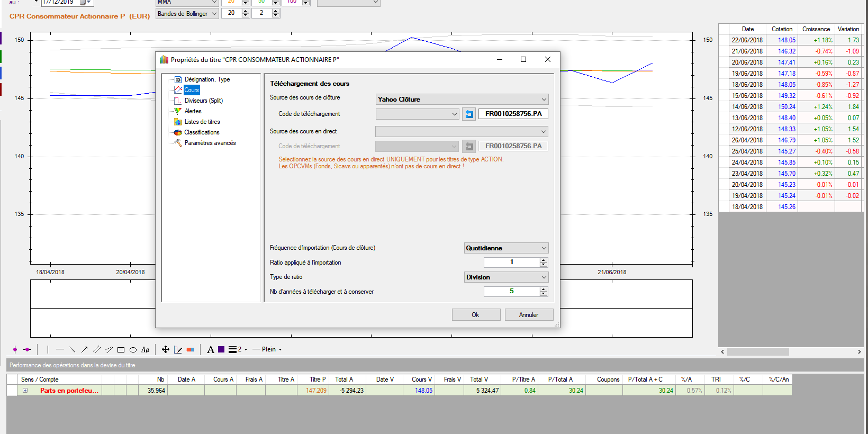Select the Aa text annotation tool

[x=145, y=349]
